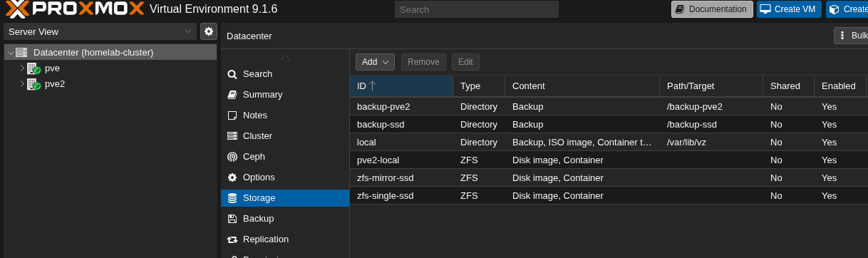Select the backup-ssd storage row
Viewport: 868px width, 258px height.
(609, 125)
